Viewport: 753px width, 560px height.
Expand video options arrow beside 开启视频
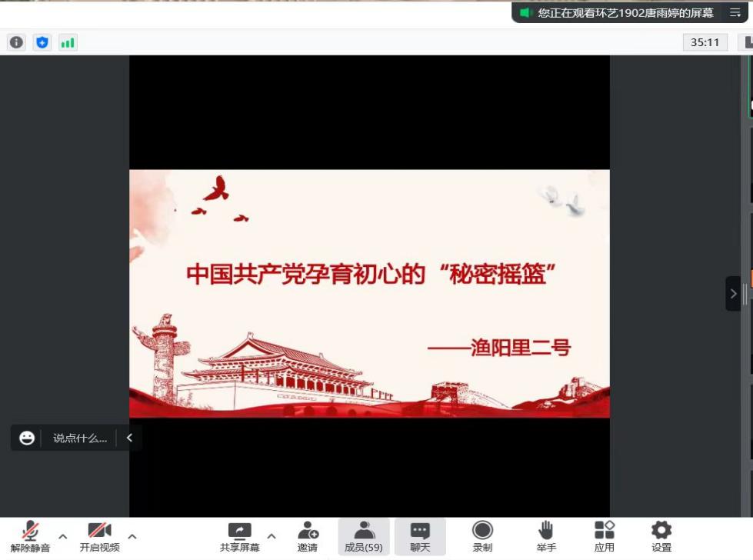pyautogui.click(x=132, y=536)
